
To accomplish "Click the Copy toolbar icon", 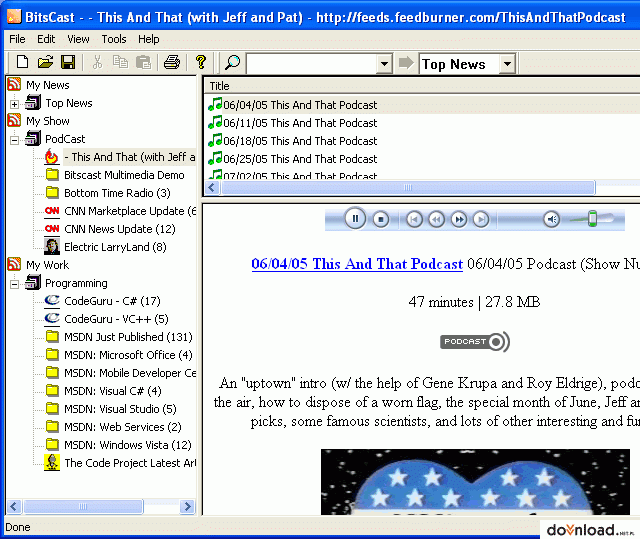I will tap(120, 62).
